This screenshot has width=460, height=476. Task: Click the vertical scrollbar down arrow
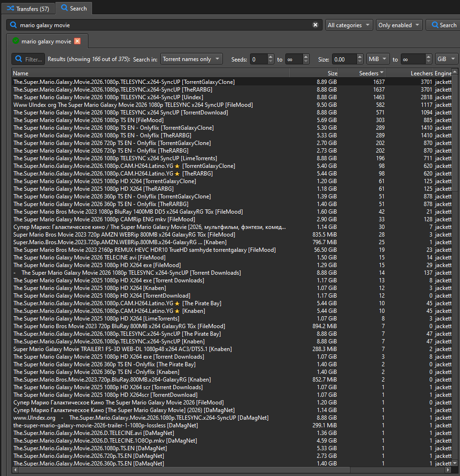coord(455,463)
